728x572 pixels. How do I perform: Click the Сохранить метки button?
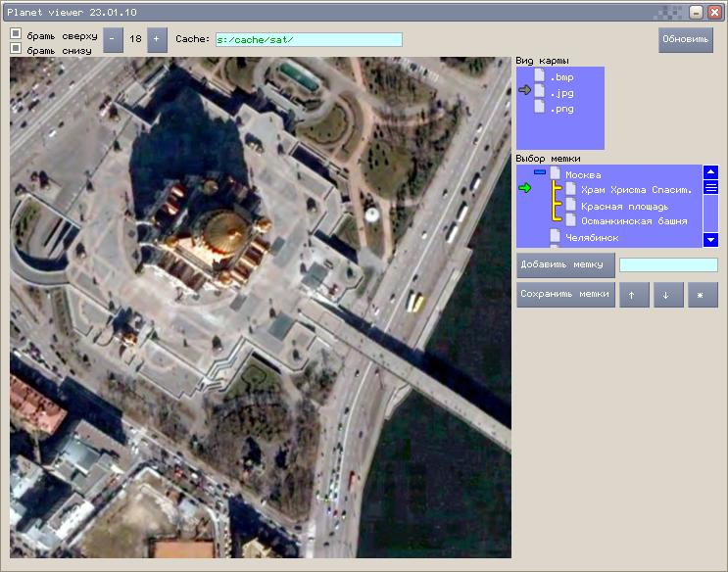click(x=566, y=295)
